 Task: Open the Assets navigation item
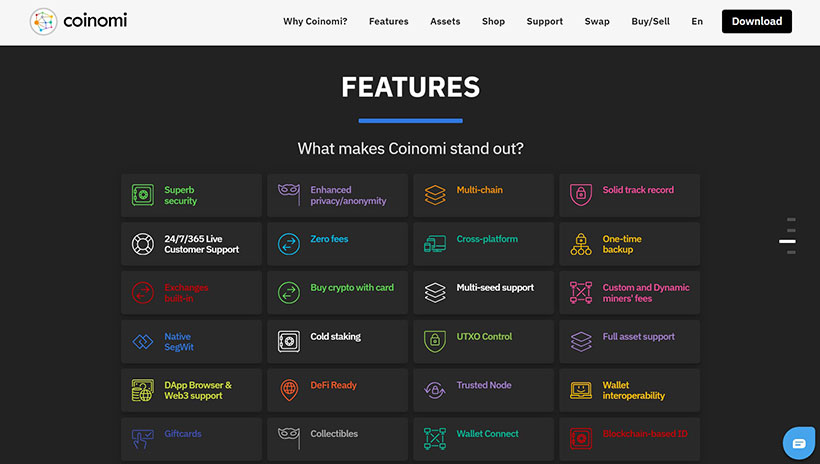445,21
